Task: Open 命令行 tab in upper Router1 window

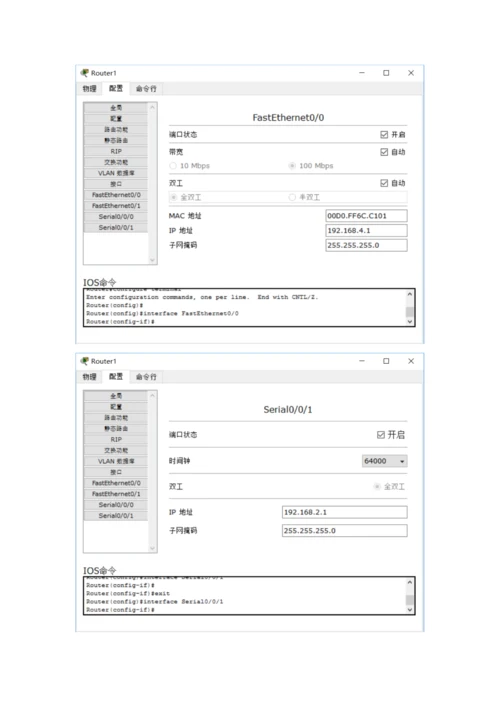Action: click(x=146, y=89)
